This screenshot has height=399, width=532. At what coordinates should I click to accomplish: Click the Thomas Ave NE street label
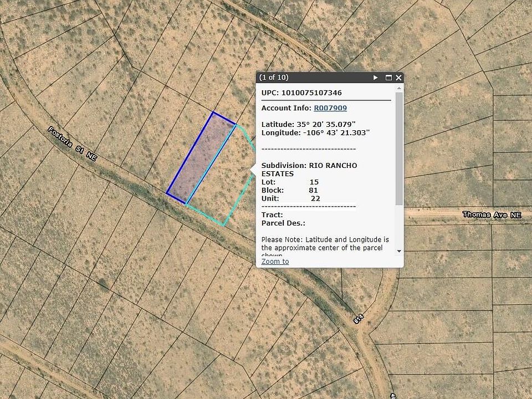492,214
